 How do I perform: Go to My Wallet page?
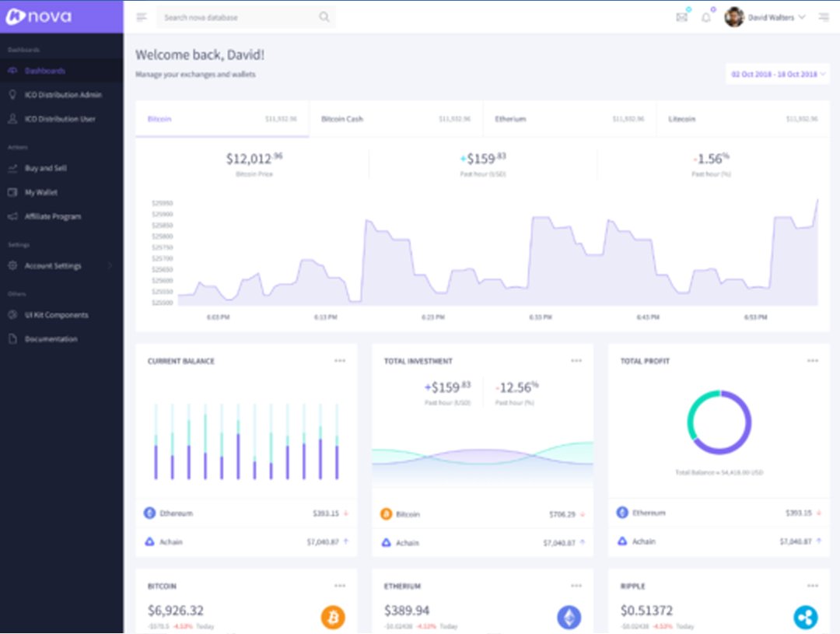click(x=40, y=192)
